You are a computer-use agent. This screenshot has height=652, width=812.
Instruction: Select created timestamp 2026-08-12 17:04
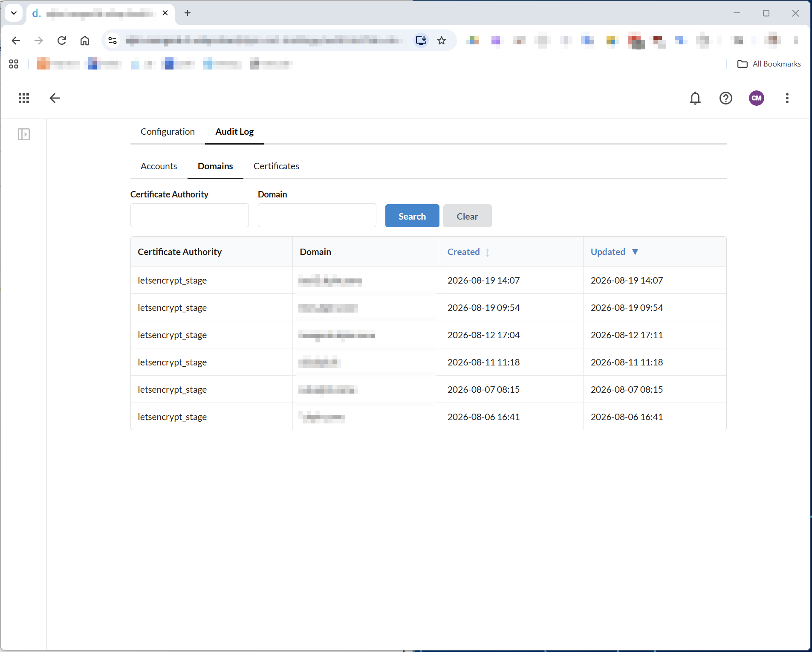click(484, 335)
